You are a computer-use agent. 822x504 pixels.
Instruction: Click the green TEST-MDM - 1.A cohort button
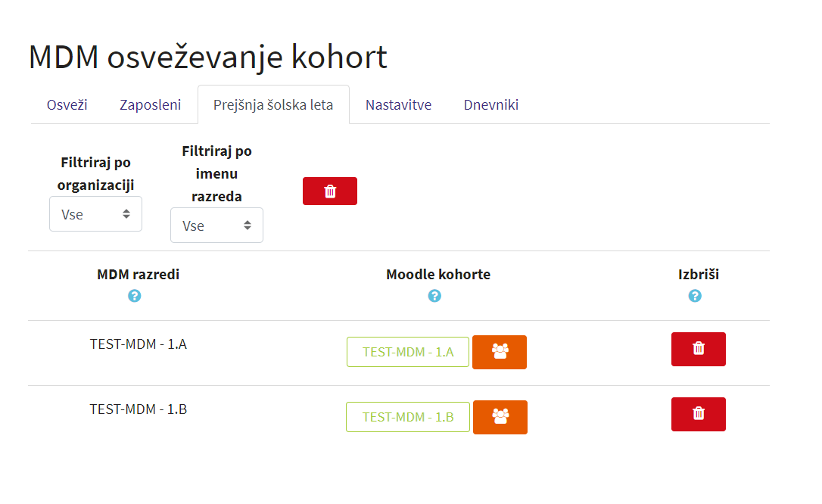pyautogui.click(x=408, y=352)
